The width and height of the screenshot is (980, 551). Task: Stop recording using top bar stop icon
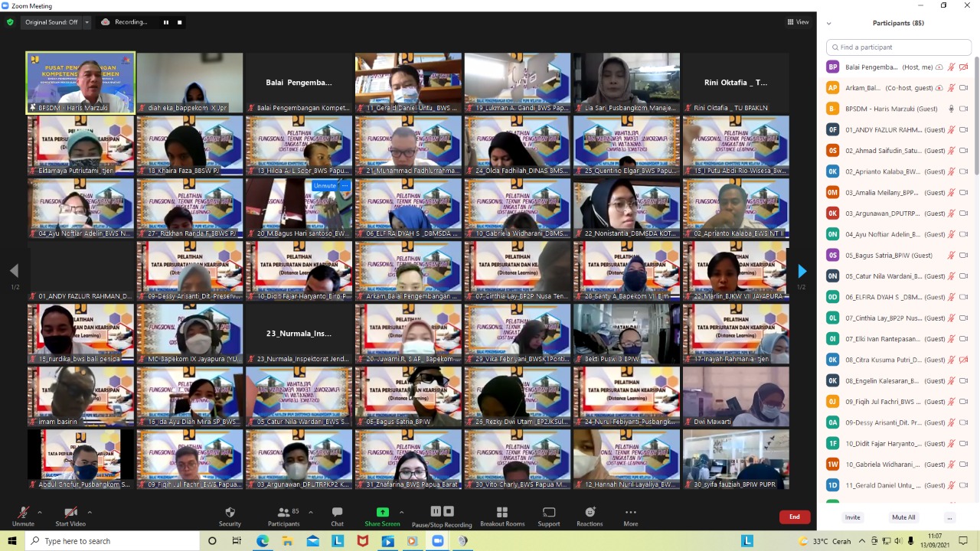coord(180,22)
